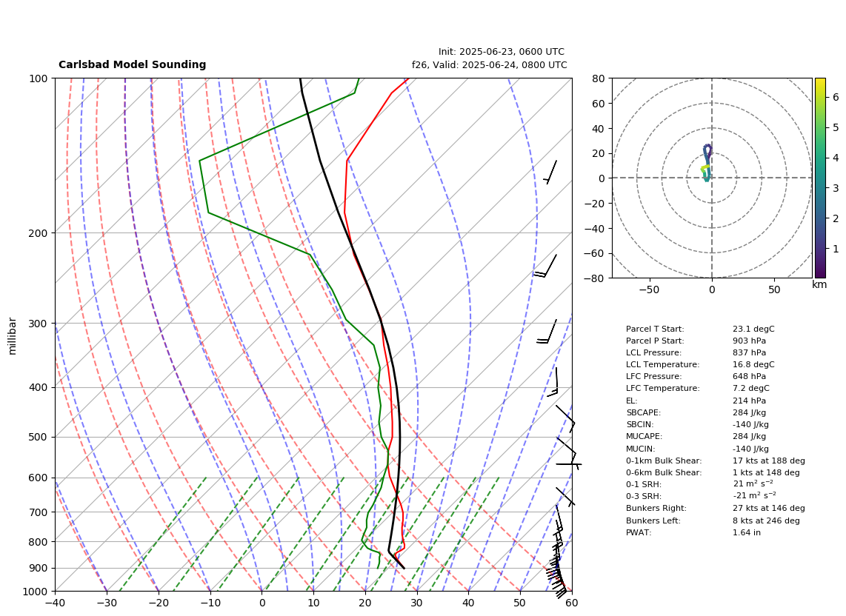Click the 60 x-axis temperature tick
This screenshot has height=616, width=846.
(x=572, y=603)
